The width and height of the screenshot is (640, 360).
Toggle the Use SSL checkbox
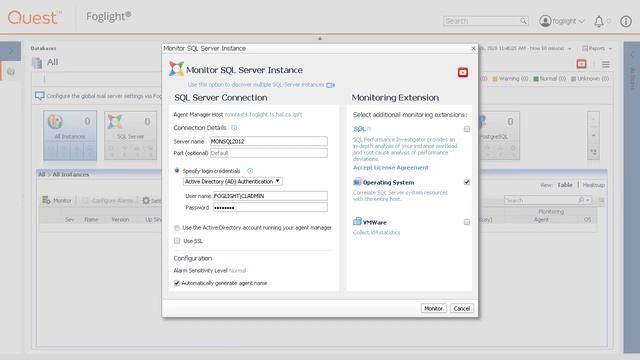click(x=177, y=241)
